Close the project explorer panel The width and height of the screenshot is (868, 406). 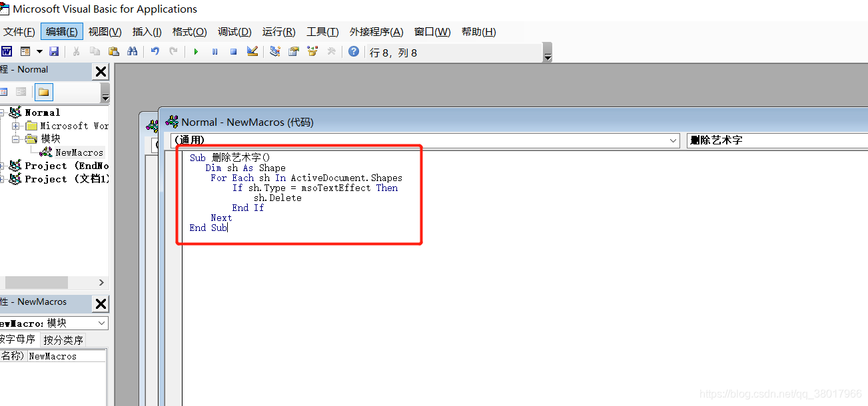101,72
